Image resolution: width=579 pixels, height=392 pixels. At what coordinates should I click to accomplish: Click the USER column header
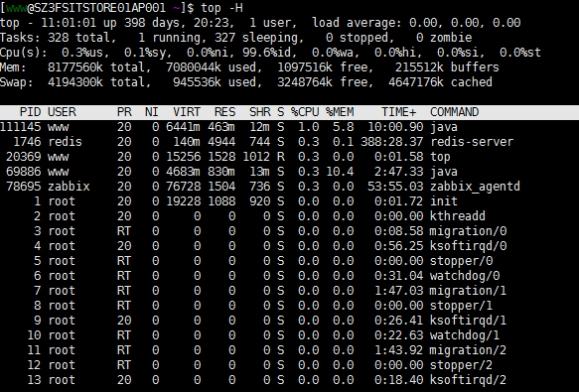pos(62,112)
